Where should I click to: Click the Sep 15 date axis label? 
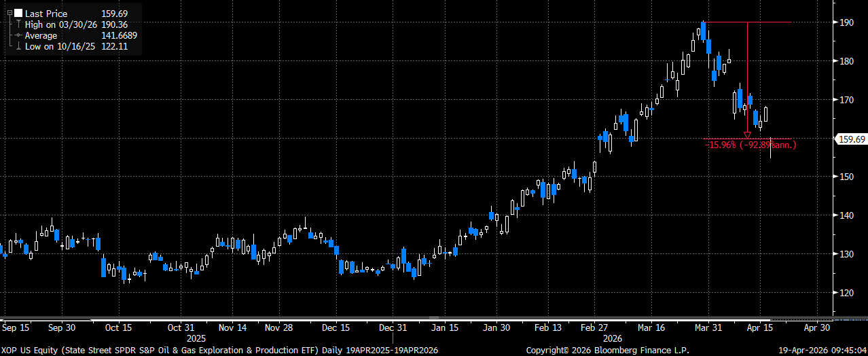click(17, 327)
